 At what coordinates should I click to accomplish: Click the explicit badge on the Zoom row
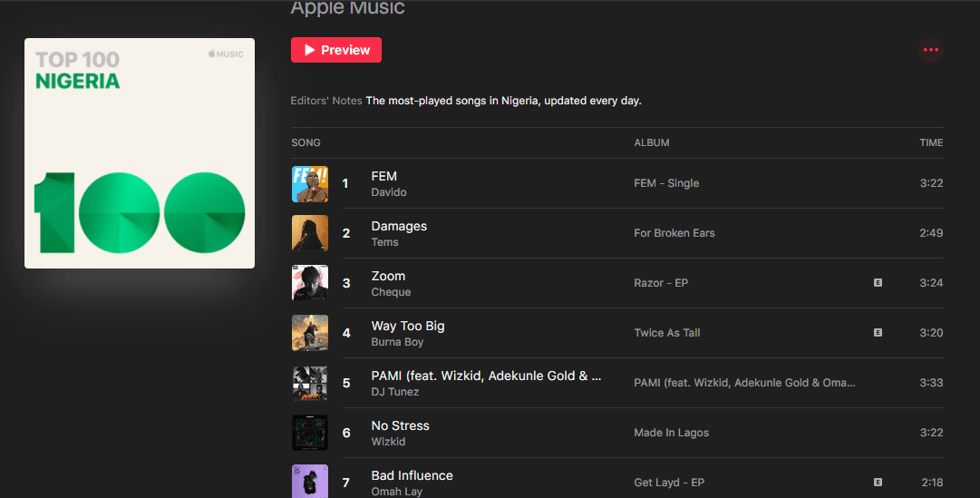(x=878, y=283)
